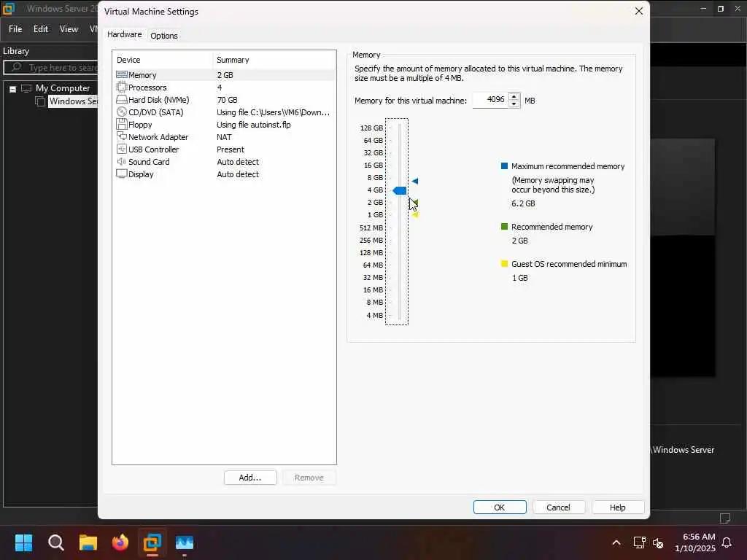This screenshot has width=747, height=560.
Task: Show hidden system tray icons
Action: [616, 542]
